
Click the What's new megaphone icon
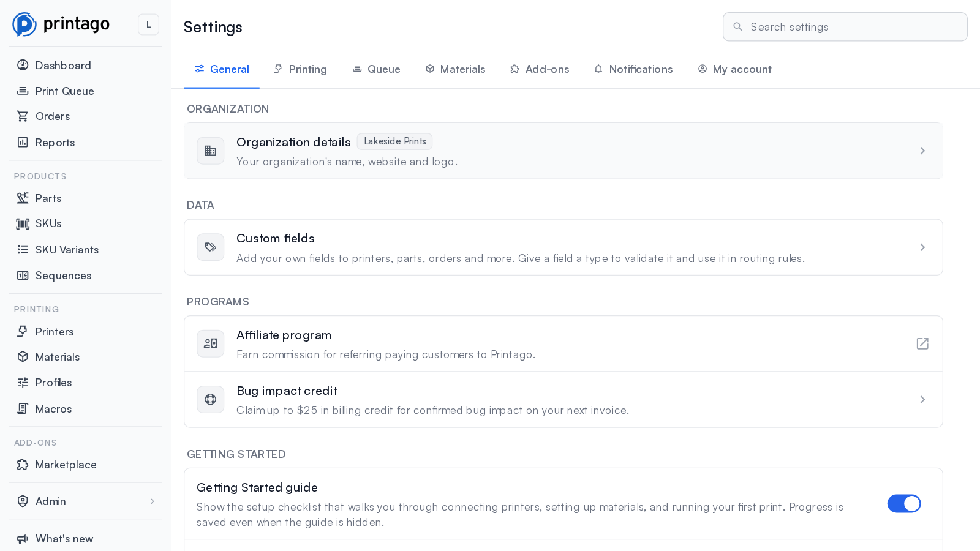(23, 539)
